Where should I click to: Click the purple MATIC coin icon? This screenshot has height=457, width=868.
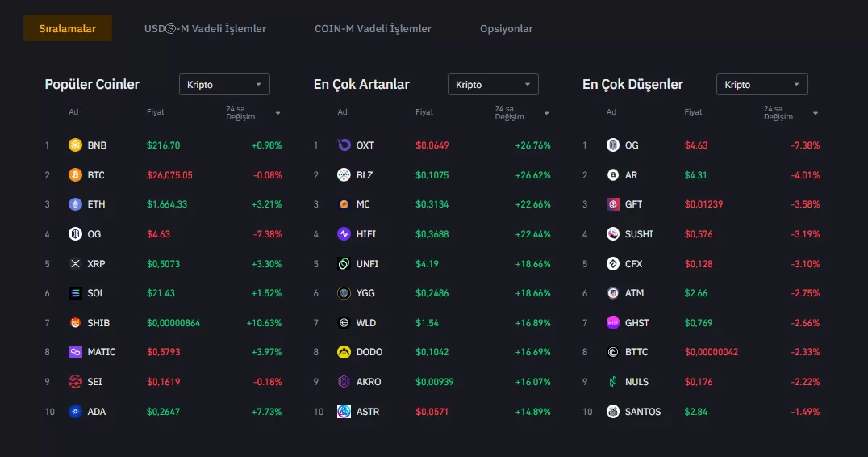[75, 352]
